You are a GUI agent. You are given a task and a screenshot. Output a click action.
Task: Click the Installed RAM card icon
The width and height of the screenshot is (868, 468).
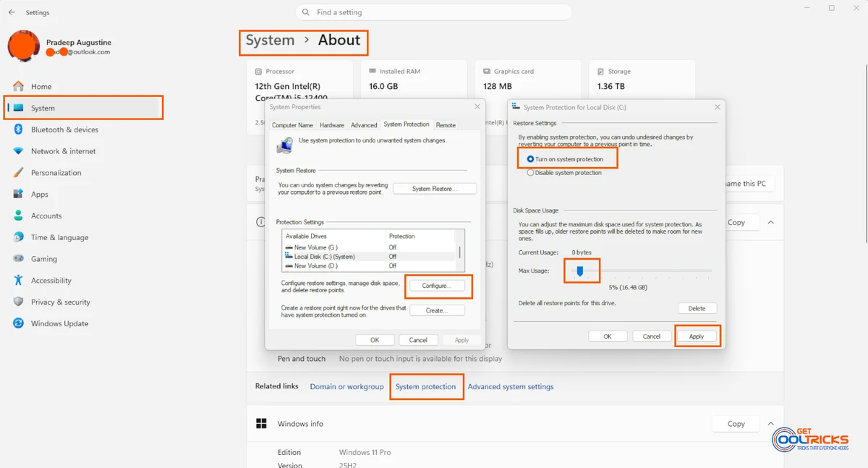point(373,72)
